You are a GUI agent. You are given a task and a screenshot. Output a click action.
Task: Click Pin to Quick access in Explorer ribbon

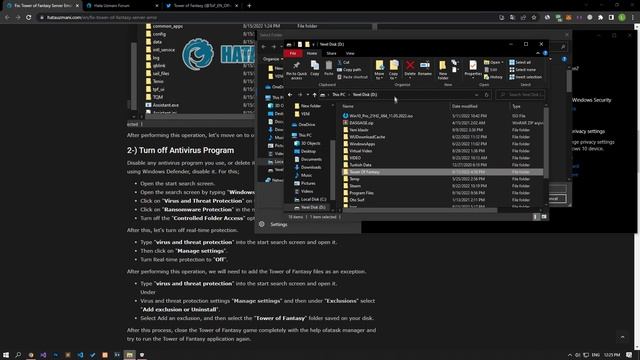tap(296, 70)
